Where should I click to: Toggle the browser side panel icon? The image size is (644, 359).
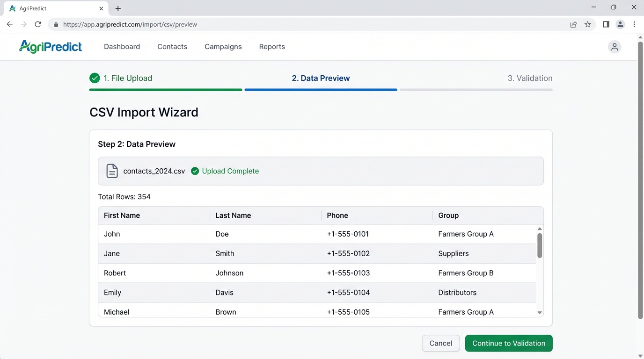click(x=606, y=24)
